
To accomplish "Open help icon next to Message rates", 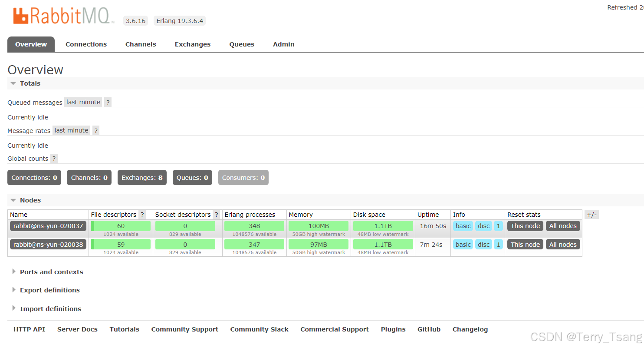I will tap(96, 130).
